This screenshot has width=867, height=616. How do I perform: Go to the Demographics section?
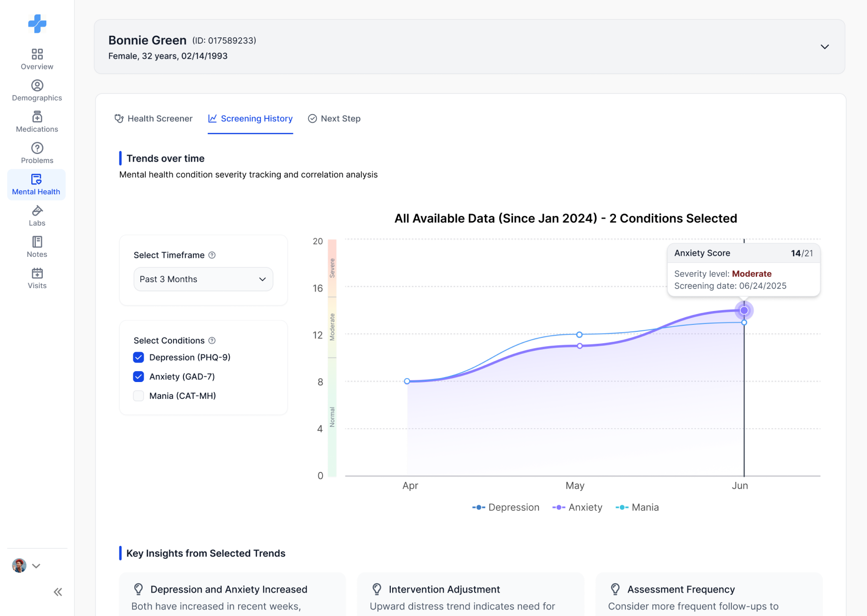click(x=37, y=91)
